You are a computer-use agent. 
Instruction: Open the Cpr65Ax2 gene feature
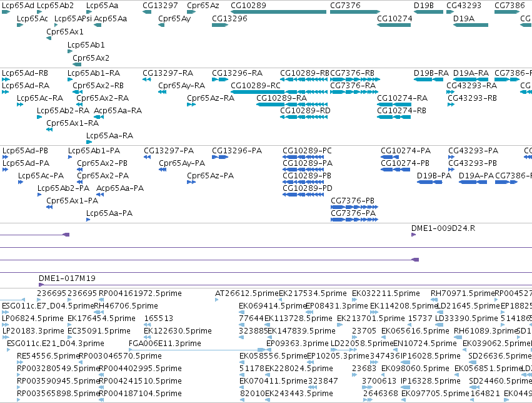click(x=77, y=64)
